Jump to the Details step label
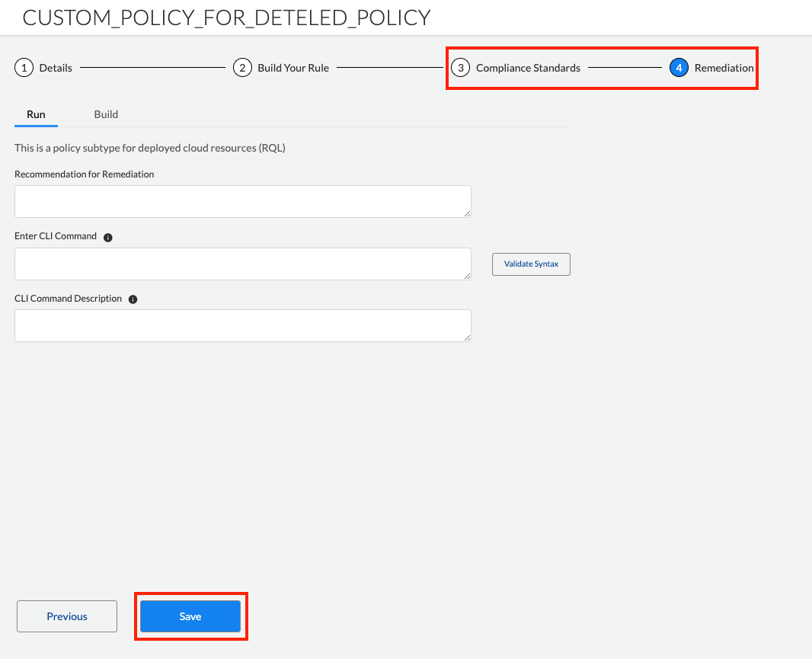Viewport: 812px width, 659px height. [56, 68]
